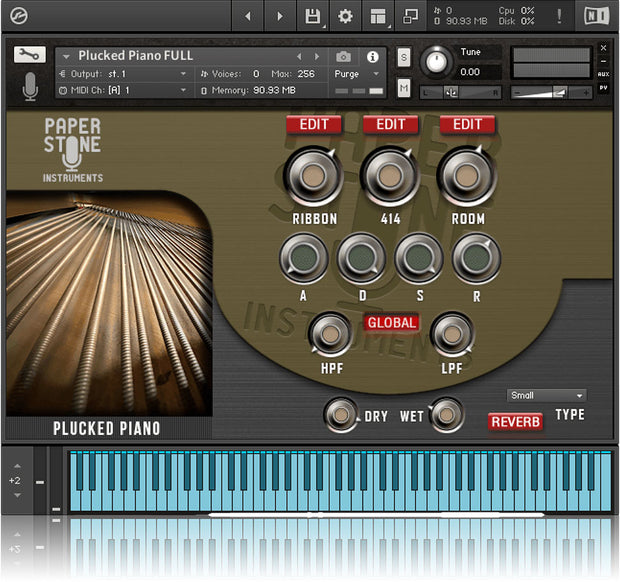Screen dimensions: 620x582
Task: Go to next preset with right arrow in top toolbar
Action: click(x=280, y=16)
